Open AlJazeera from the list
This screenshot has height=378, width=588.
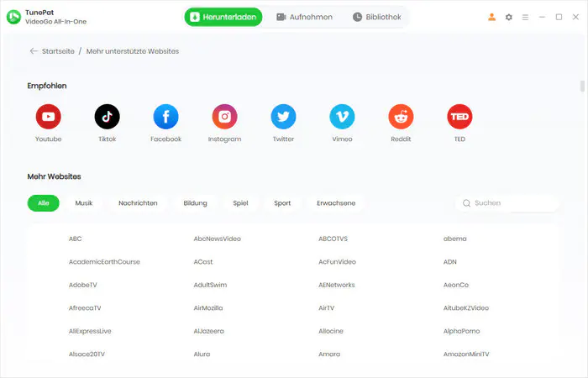coord(209,331)
